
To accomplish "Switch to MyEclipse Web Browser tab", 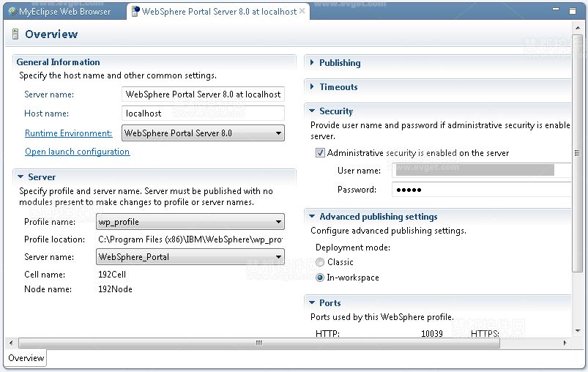I will pos(64,12).
